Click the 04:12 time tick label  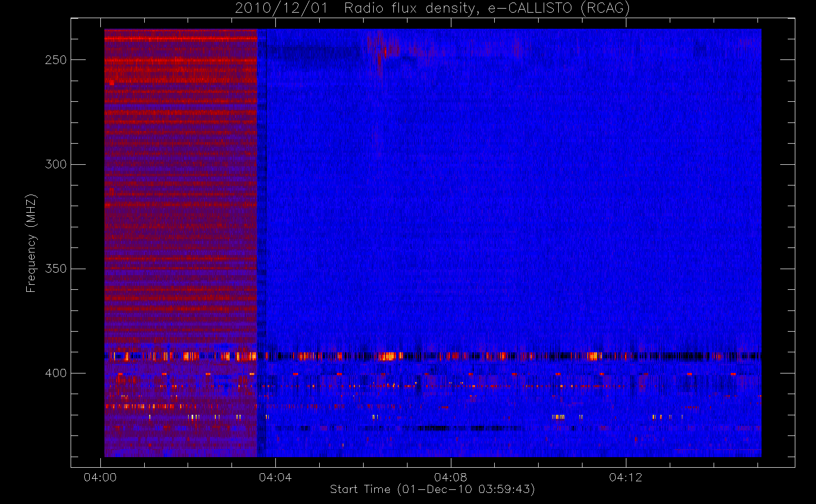point(625,477)
